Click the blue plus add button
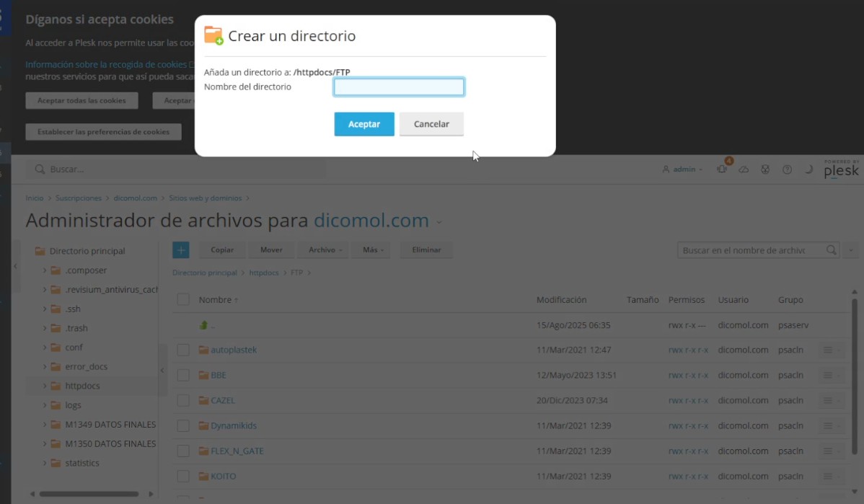 (180, 249)
